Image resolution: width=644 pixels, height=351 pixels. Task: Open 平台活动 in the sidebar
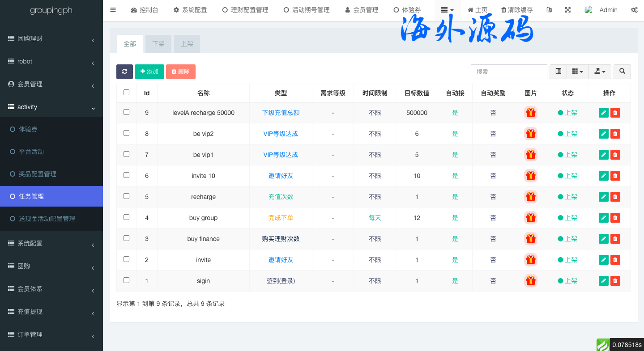tap(31, 152)
